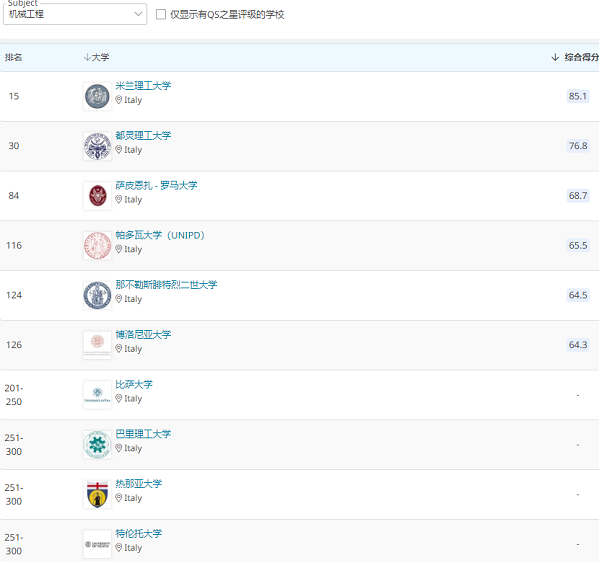This screenshot has width=599, height=562.
Task: Open 那不勒斯腓特烈二世大学 link
Action: (166, 285)
